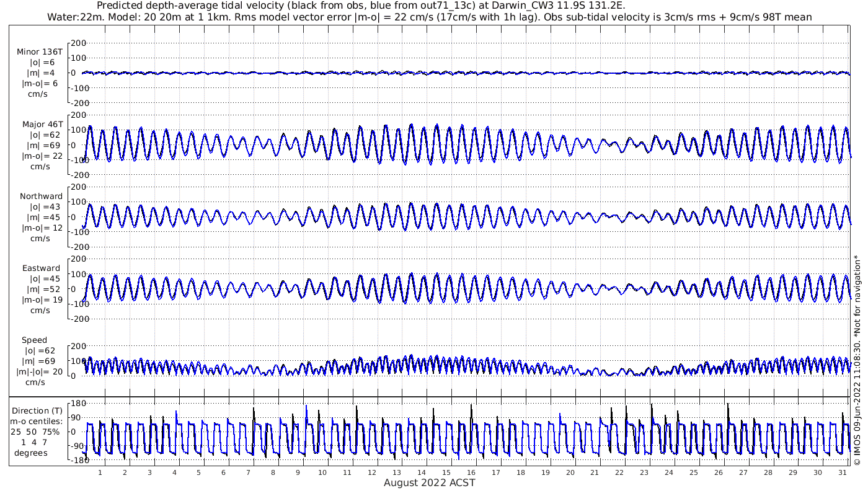
Task: Select the 'Minor 136T' panel label
Action: (40, 52)
